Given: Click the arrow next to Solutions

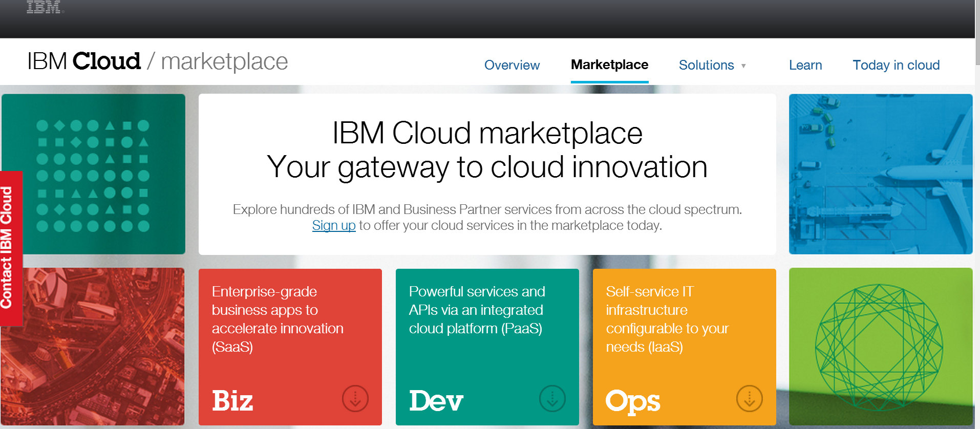Looking at the screenshot, I should [743, 66].
